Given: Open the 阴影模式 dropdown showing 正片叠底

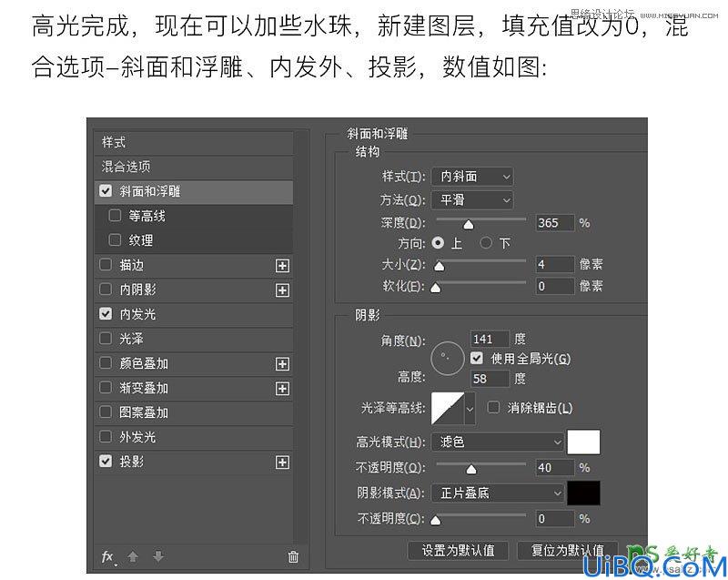Looking at the screenshot, I should pyautogui.click(x=498, y=494).
